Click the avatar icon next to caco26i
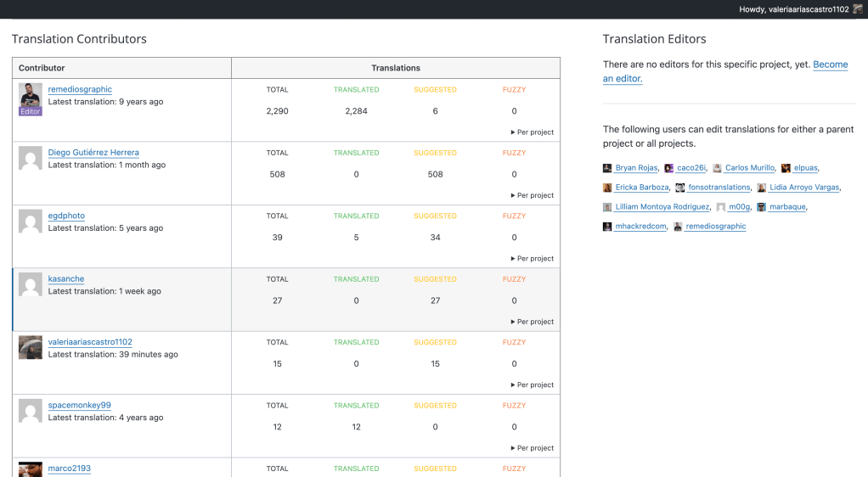 point(669,168)
